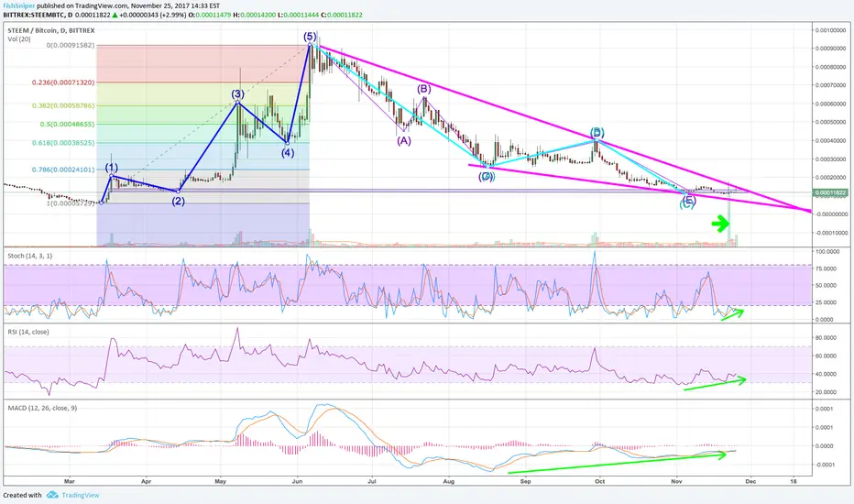
Task: Click the Fibonacci 0.618(0.00038525) level label
Action: click(63, 143)
